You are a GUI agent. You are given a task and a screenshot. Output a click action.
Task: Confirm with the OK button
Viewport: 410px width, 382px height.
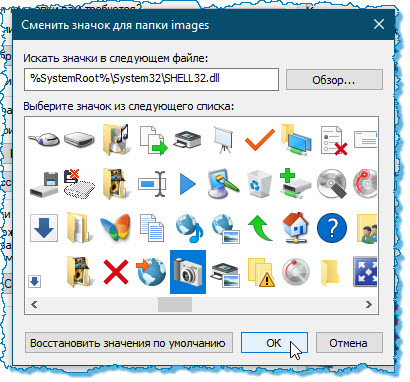(x=274, y=342)
